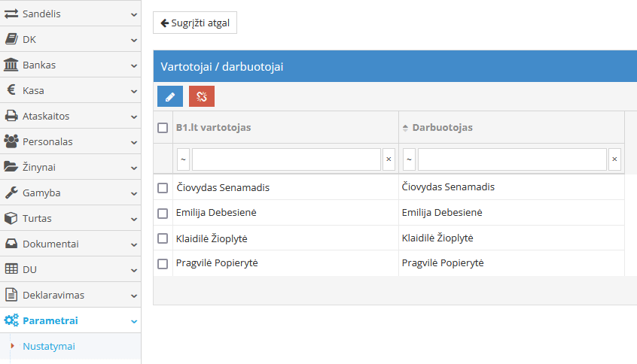Expand the Žinynai section arrow

tap(133, 168)
